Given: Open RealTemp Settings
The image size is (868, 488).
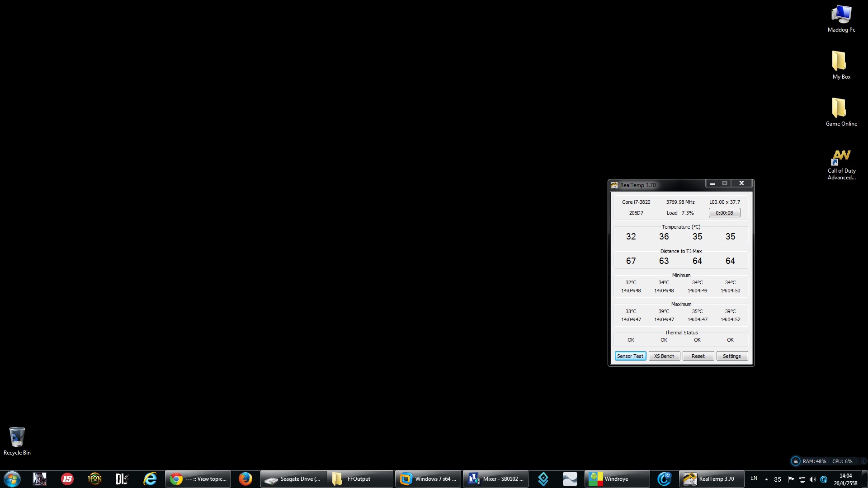Looking at the screenshot, I should (x=731, y=356).
